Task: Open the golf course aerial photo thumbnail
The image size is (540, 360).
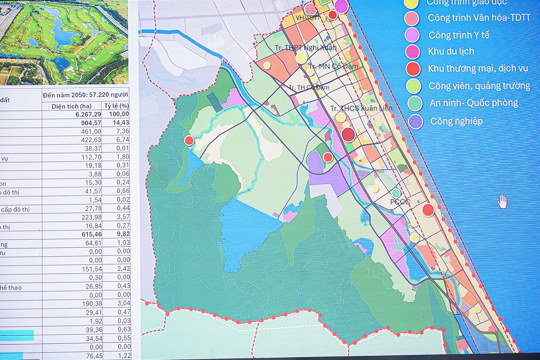Action: (64, 41)
